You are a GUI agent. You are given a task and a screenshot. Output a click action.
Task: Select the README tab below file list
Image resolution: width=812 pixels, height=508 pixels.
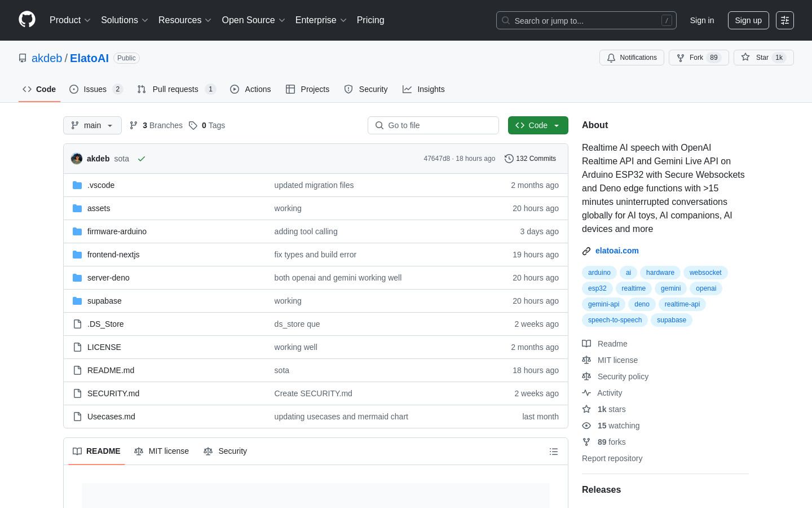96,451
